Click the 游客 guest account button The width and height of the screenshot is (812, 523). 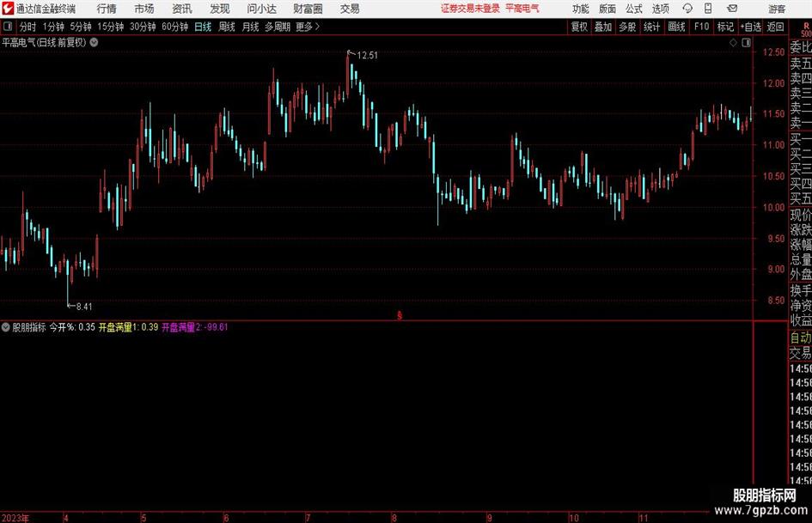tap(776, 9)
